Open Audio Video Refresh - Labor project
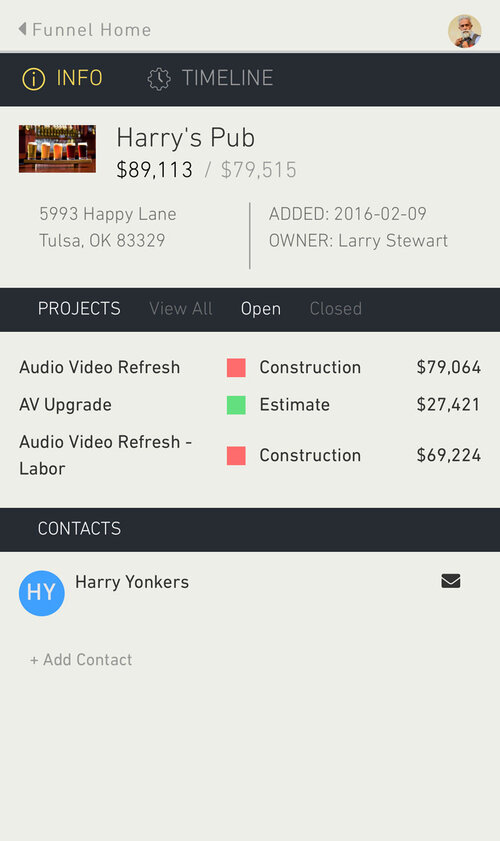Screen dimensions: 500x841 pyautogui.click(x=106, y=455)
